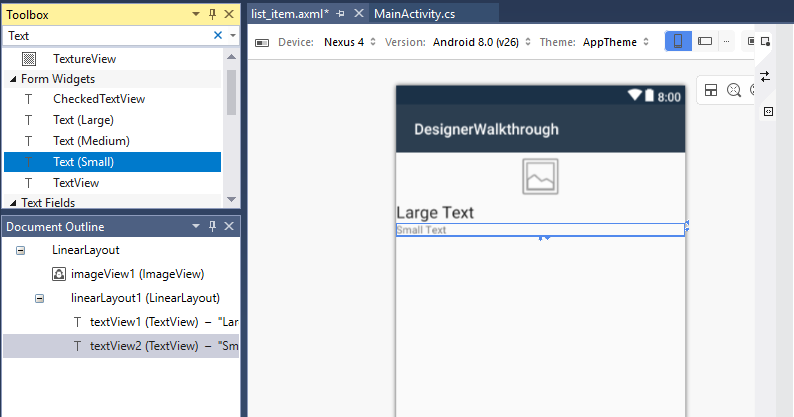Open the Design view pane icon
Viewport: 794px width, 417px height.
tap(765, 41)
